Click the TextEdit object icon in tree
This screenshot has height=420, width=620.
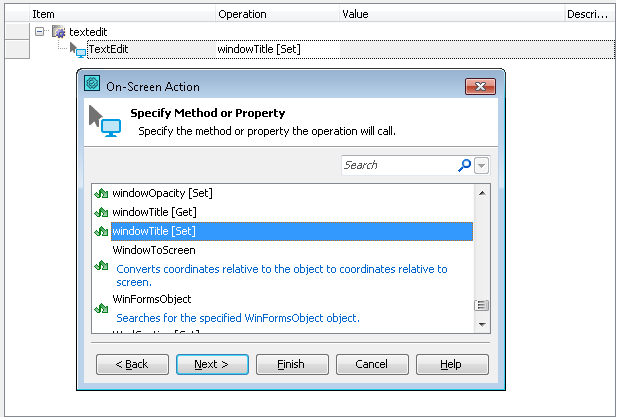click(x=79, y=49)
